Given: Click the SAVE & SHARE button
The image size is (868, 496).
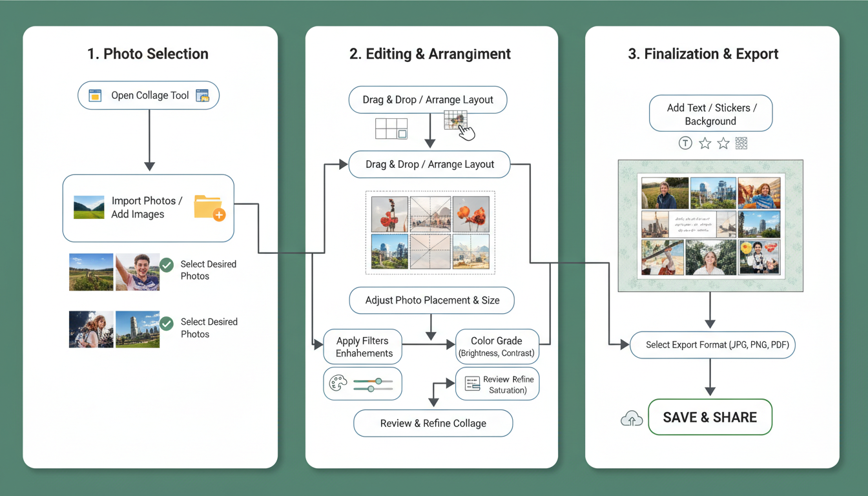Looking at the screenshot, I should tap(710, 417).
